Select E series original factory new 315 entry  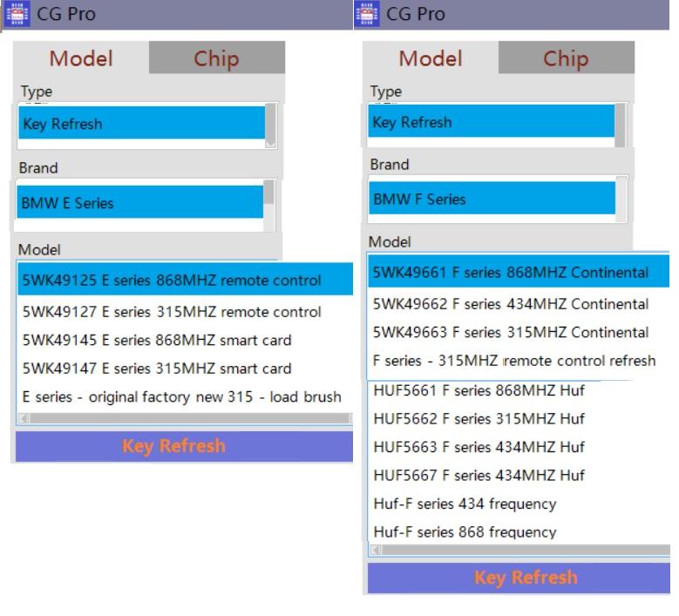[186, 396]
